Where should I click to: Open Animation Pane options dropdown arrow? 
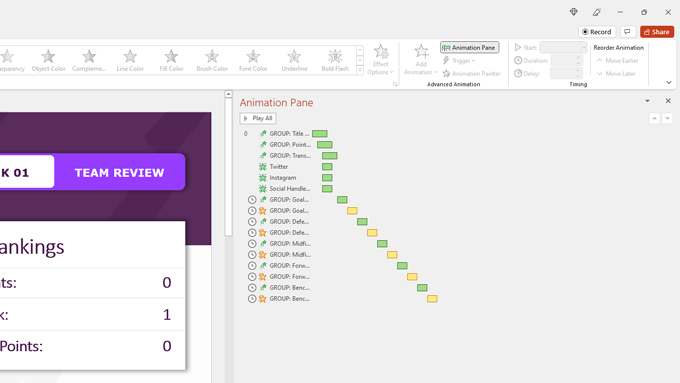(647, 101)
